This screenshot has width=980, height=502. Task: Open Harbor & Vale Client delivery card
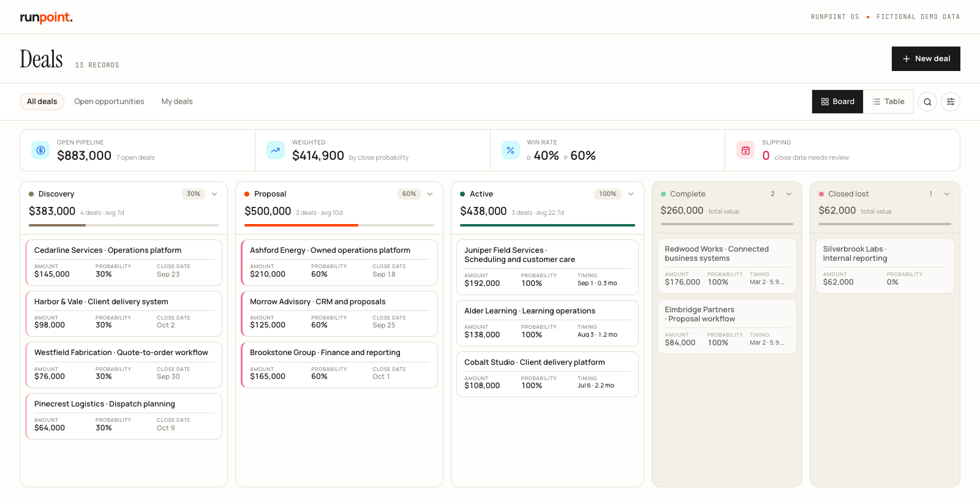tap(124, 314)
